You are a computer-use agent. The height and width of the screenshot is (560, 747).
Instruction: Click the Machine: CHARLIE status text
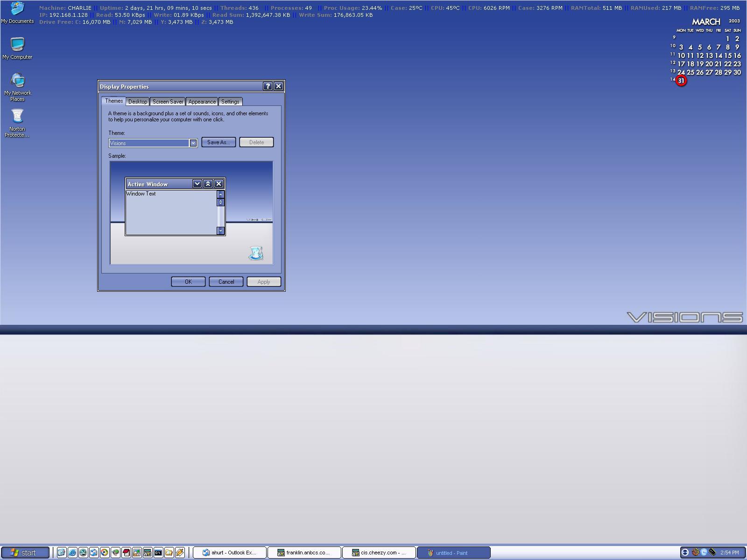65,8
